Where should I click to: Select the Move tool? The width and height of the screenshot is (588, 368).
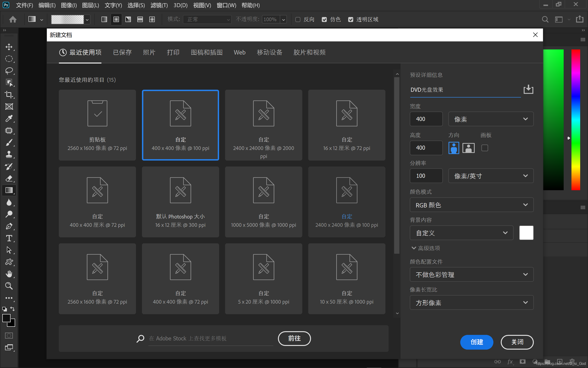click(9, 47)
